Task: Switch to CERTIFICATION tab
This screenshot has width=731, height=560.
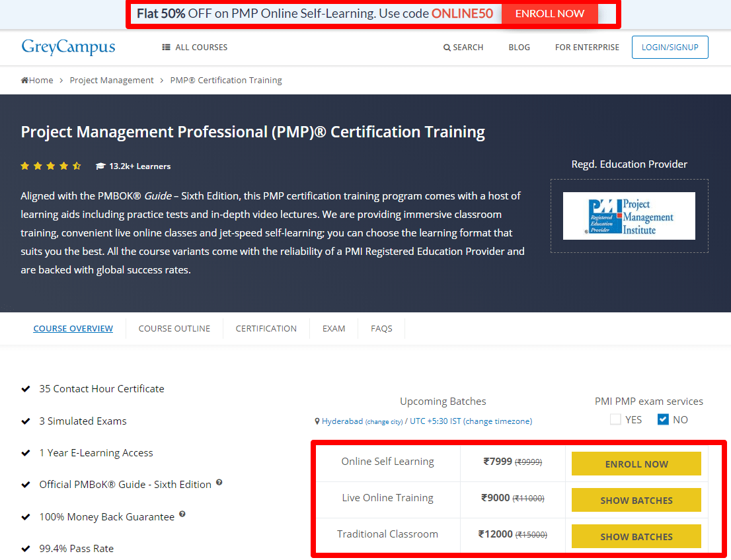Action: coord(266,328)
